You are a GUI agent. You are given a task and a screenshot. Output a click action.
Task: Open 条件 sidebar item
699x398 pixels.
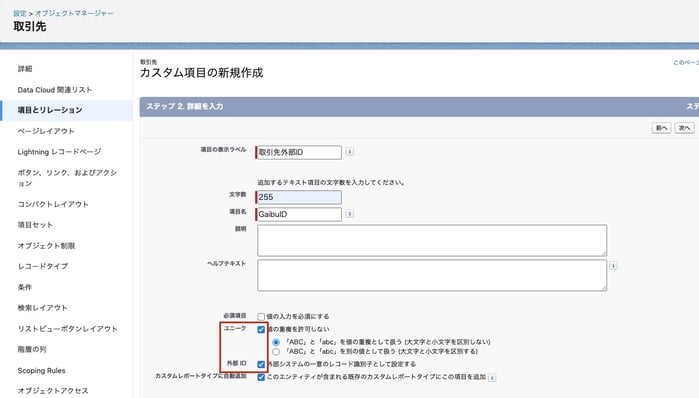(25, 287)
